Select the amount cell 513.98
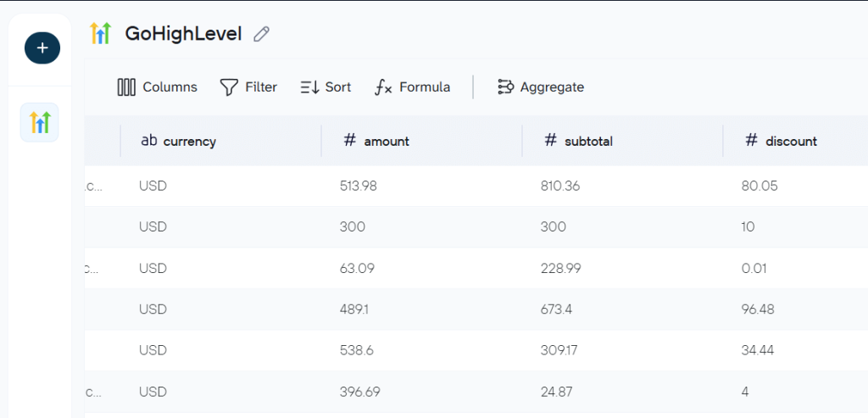The width and height of the screenshot is (868, 418). pyautogui.click(x=359, y=186)
